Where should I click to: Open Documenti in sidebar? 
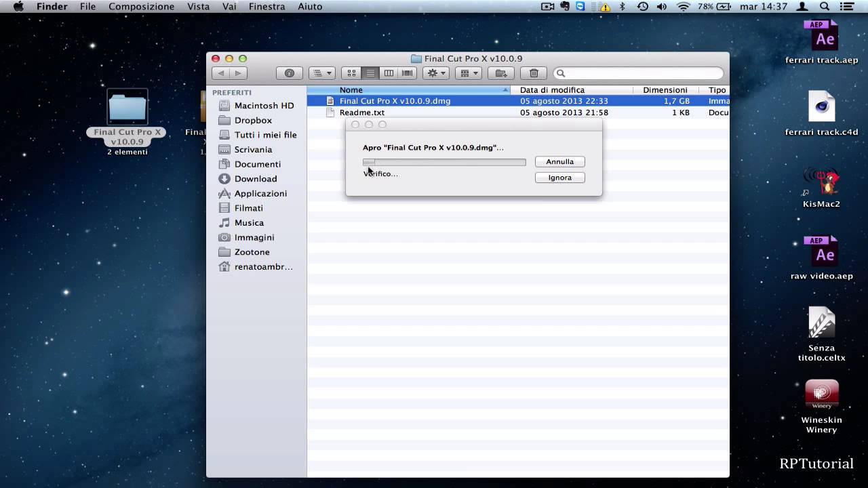tap(250, 164)
